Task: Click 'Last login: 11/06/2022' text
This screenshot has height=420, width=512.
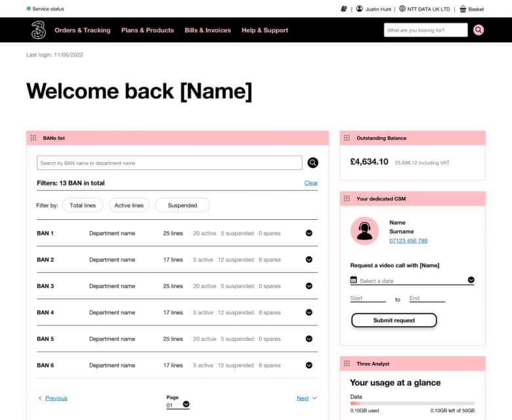Action: click(x=54, y=54)
